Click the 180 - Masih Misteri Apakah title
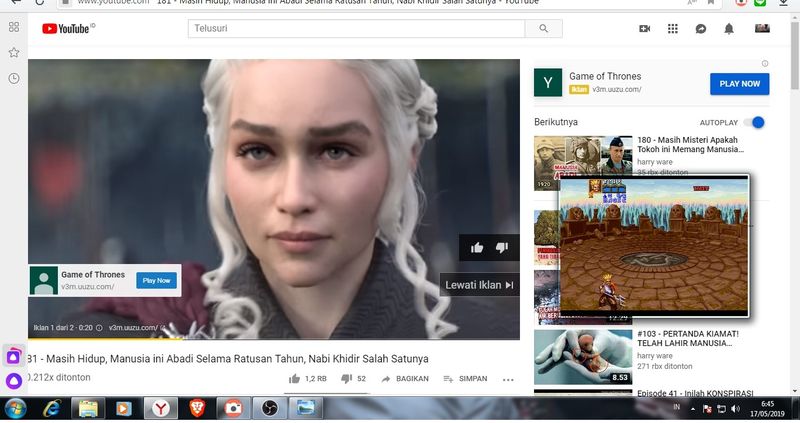This screenshot has width=800, height=423. [690, 144]
